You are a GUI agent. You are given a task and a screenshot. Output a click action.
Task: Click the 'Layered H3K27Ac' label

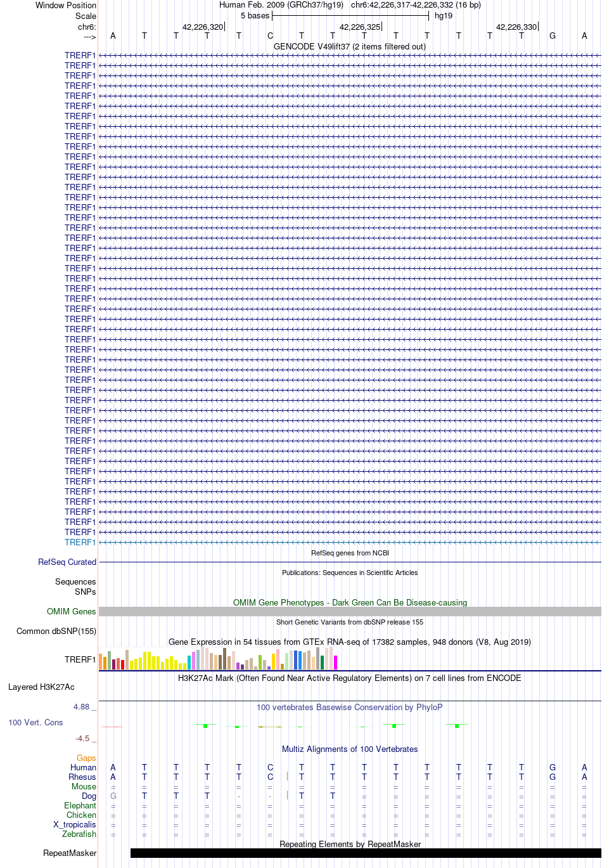coord(41,687)
